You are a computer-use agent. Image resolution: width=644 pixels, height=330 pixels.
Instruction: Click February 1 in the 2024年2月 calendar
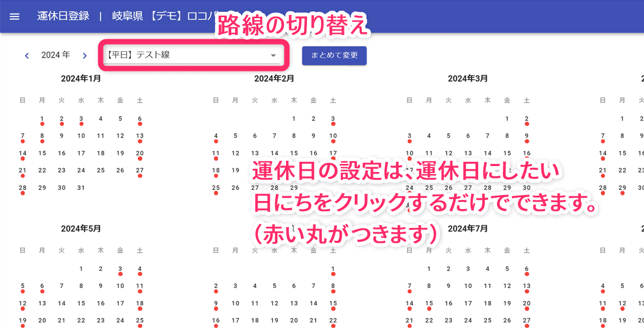click(294, 119)
